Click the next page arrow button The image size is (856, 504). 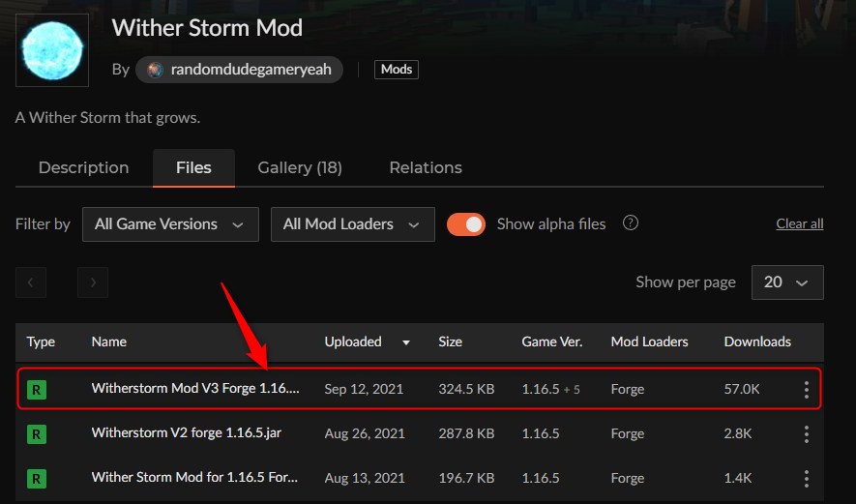(93, 282)
